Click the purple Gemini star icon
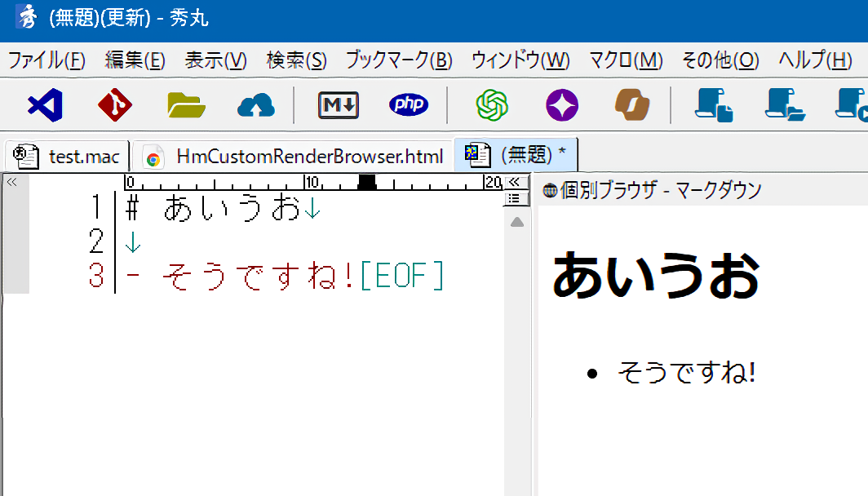This screenshot has width=868, height=496. (562, 104)
